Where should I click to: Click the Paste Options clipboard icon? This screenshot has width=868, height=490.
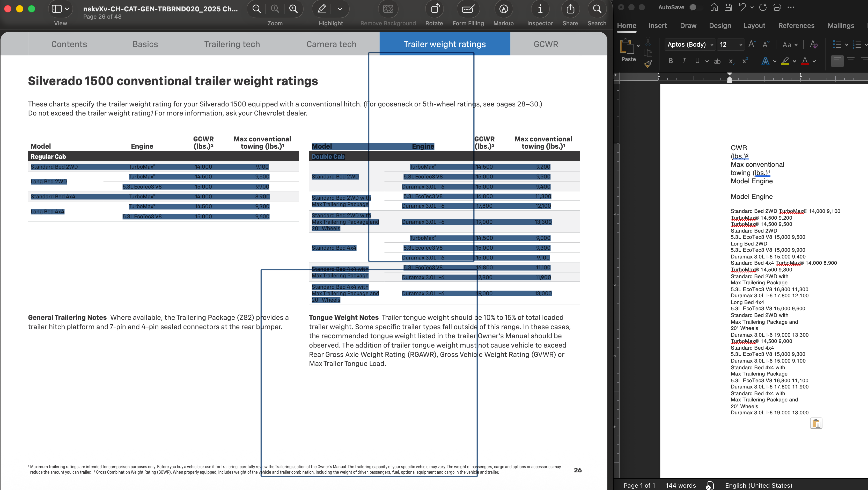pyautogui.click(x=816, y=423)
